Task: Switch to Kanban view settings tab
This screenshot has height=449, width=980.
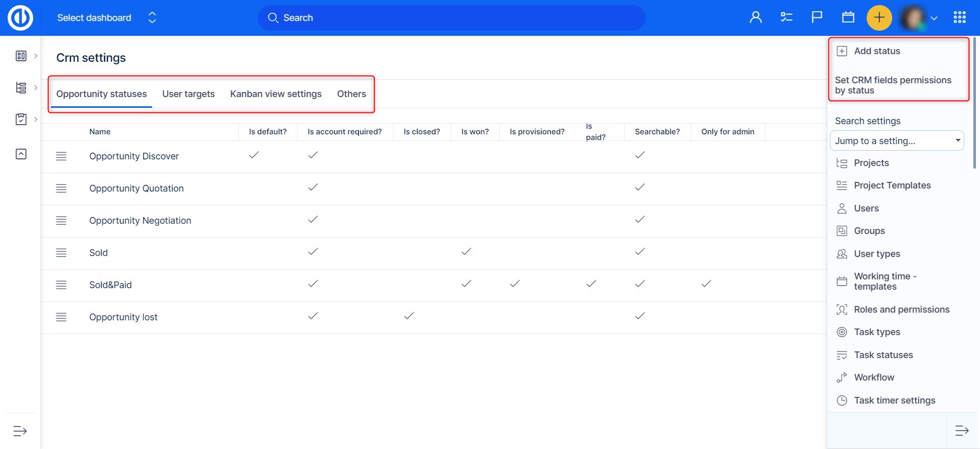Action: 276,94
